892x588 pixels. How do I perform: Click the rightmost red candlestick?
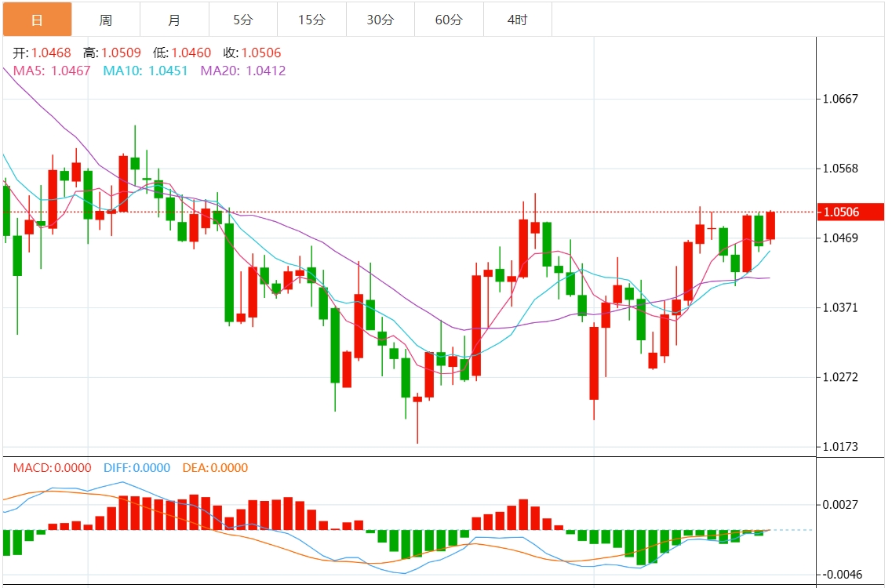(770, 226)
